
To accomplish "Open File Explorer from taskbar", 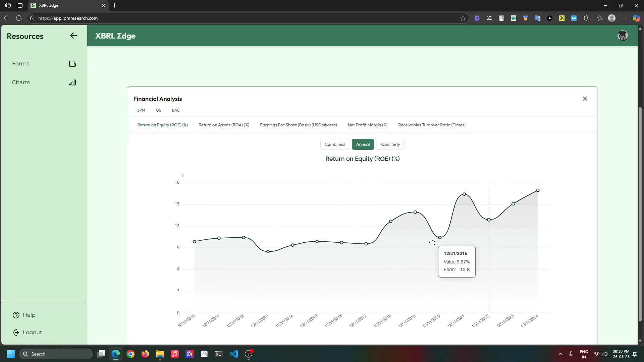I will 160,354.
